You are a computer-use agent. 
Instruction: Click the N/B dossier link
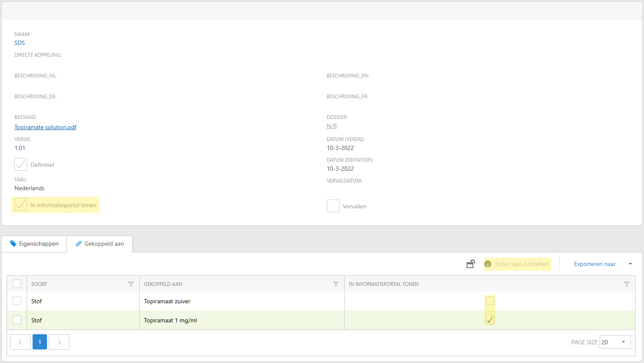(332, 126)
